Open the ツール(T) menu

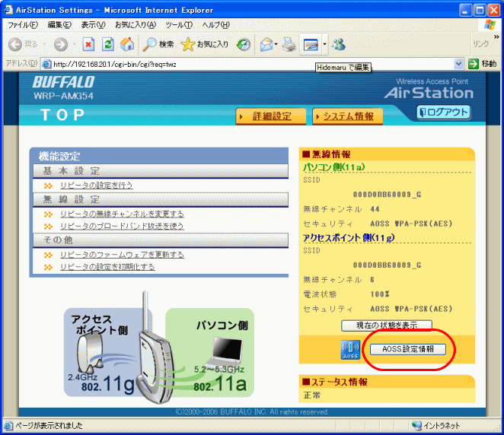click(179, 25)
